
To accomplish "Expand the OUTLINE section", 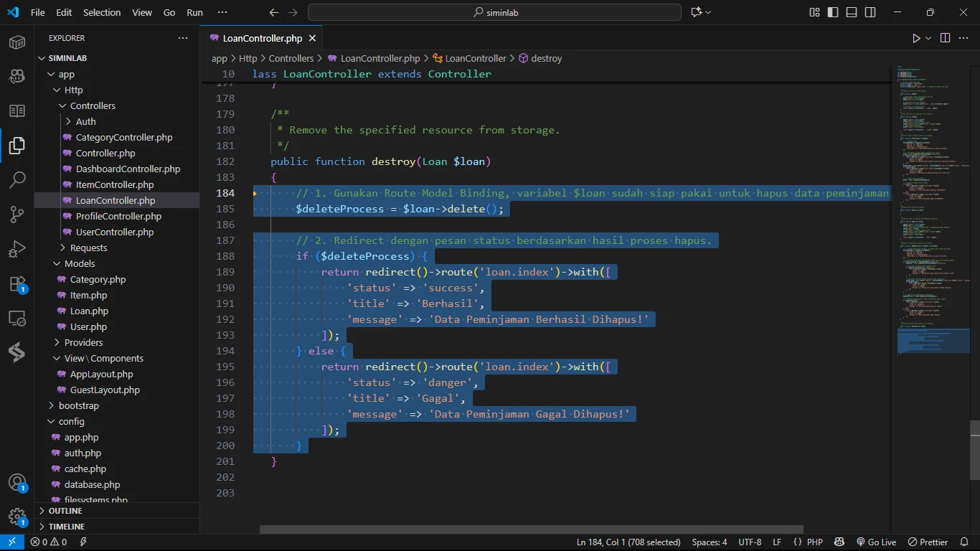I will tap(65, 511).
